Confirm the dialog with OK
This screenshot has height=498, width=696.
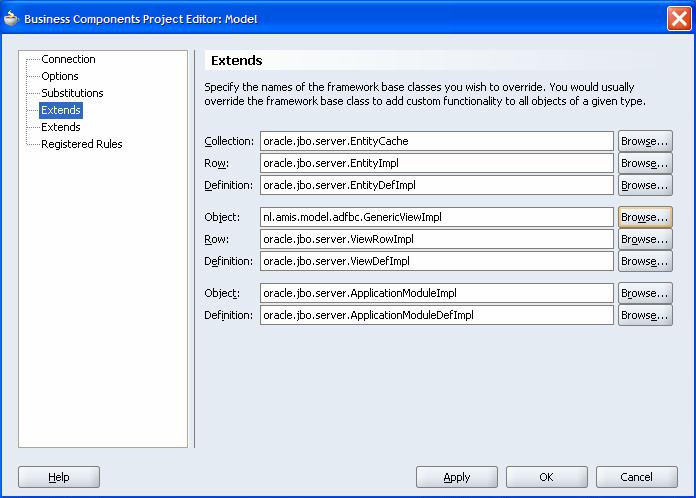[x=546, y=477]
